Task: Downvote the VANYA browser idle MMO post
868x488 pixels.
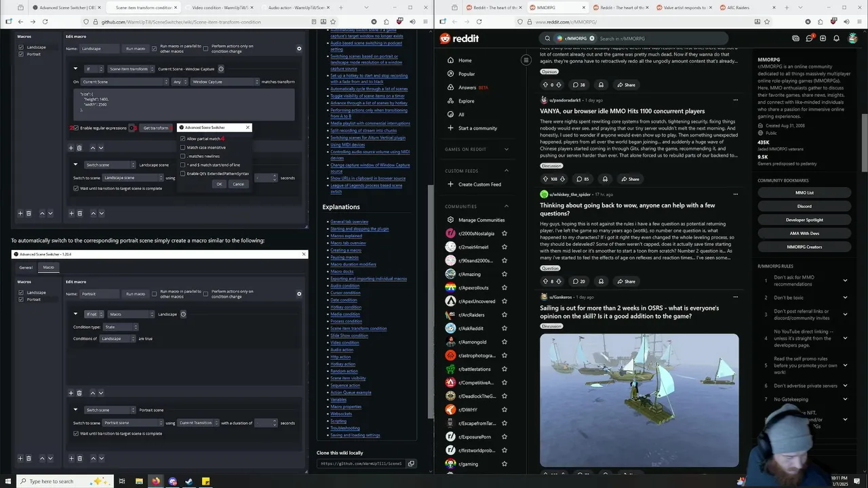Action: tap(564, 179)
